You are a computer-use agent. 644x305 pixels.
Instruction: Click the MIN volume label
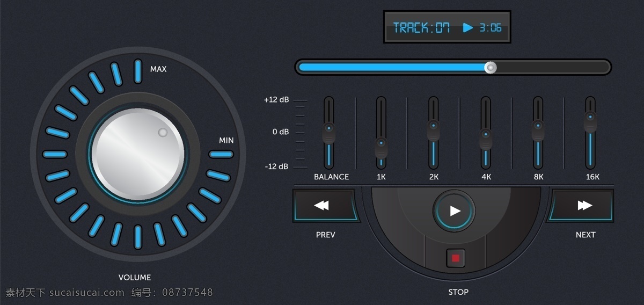click(x=226, y=141)
